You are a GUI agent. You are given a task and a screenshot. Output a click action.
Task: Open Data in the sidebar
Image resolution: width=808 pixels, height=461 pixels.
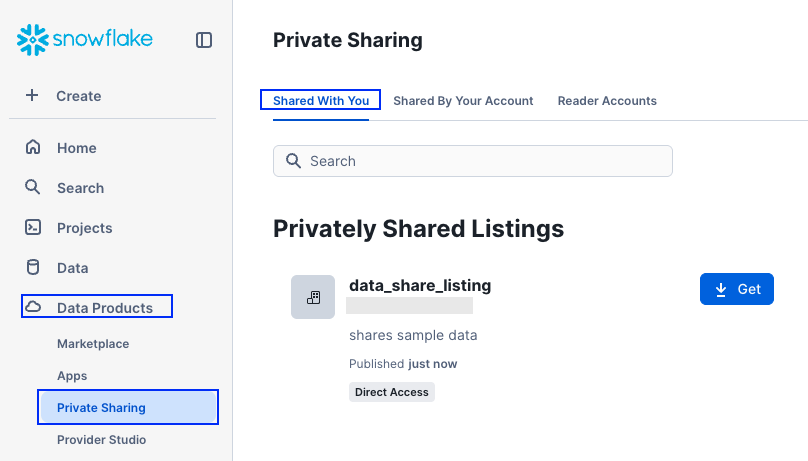(x=73, y=268)
